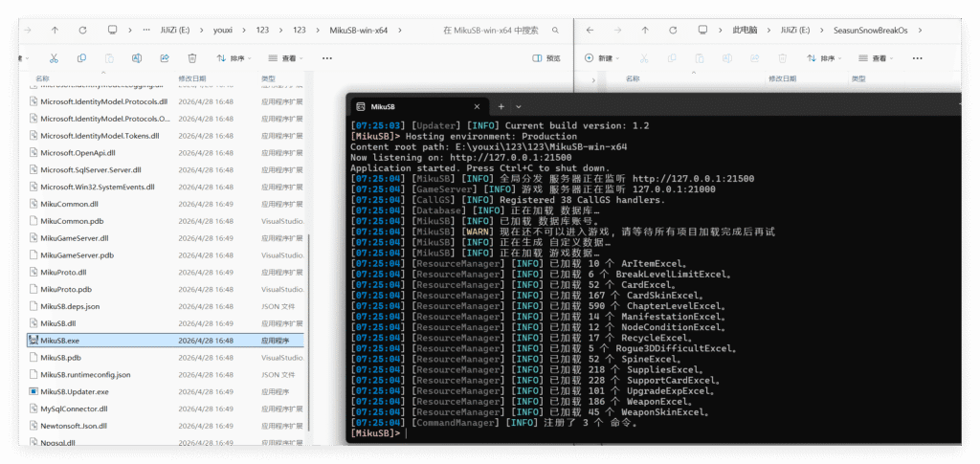Click the terminal icon on MikuSB tab

click(x=361, y=107)
